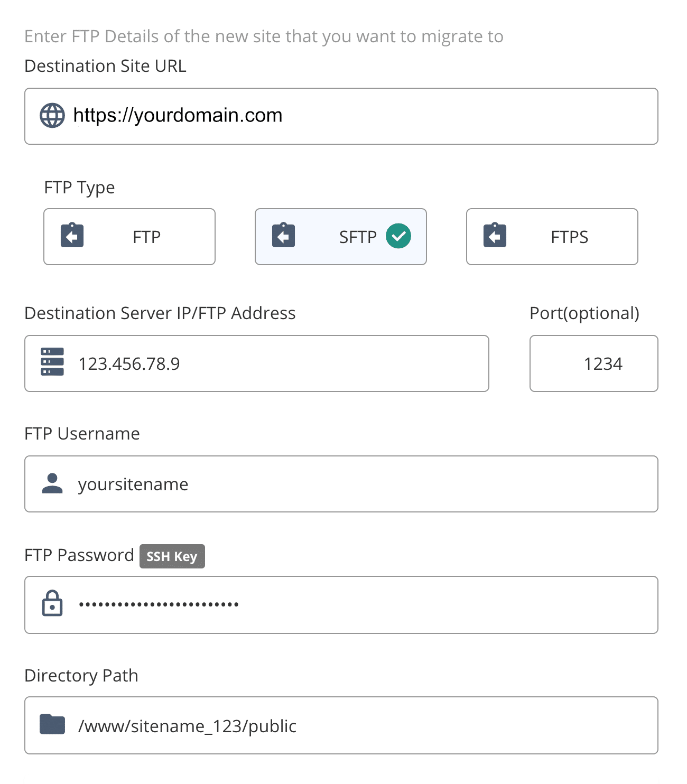The width and height of the screenshot is (687, 784).
Task: Click the 'FTP Password' label
Action: 79,555
